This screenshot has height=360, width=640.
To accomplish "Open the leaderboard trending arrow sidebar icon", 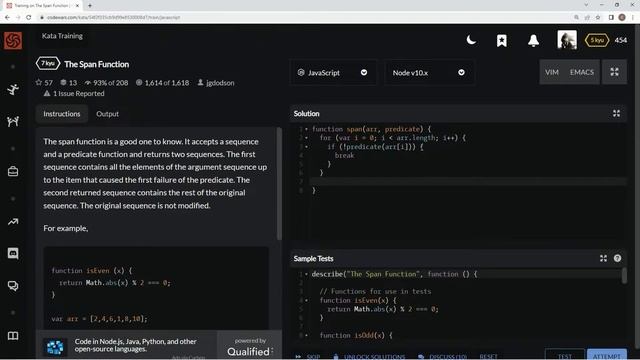I will pyautogui.click(x=13, y=222).
